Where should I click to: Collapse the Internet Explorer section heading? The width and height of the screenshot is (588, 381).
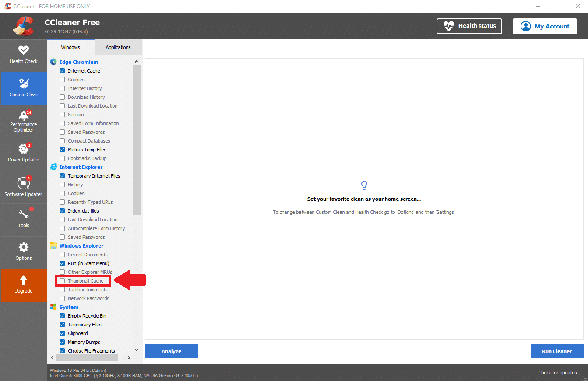pyautogui.click(x=81, y=167)
